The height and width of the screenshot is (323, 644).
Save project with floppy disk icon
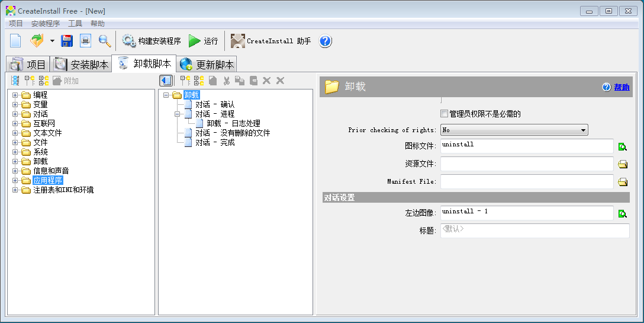pyautogui.click(x=67, y=41)
